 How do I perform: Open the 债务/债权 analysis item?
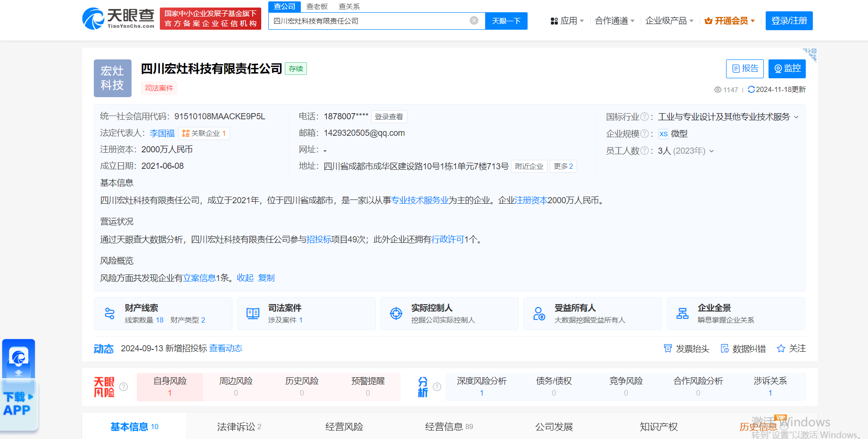click(x=554, y=387)
